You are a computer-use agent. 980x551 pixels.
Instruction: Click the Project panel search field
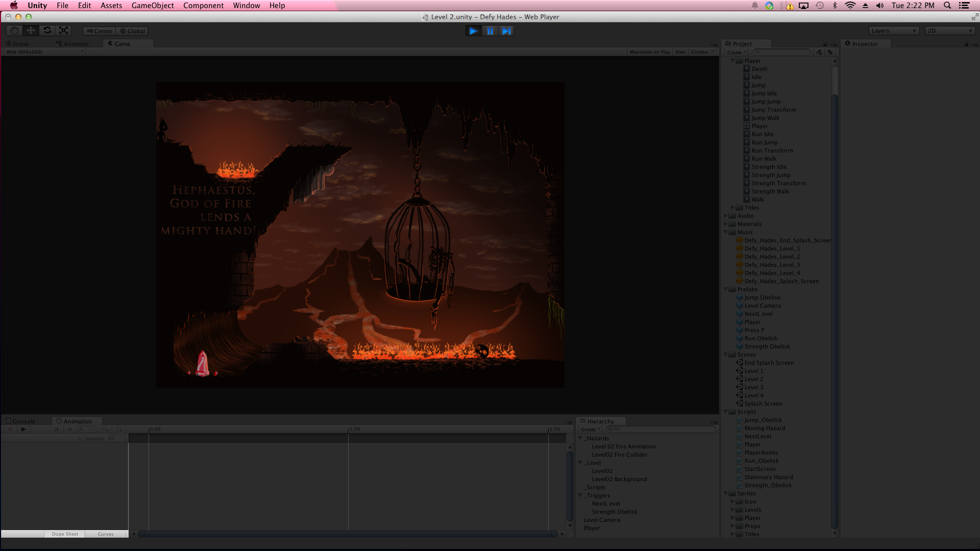[782, 52]
